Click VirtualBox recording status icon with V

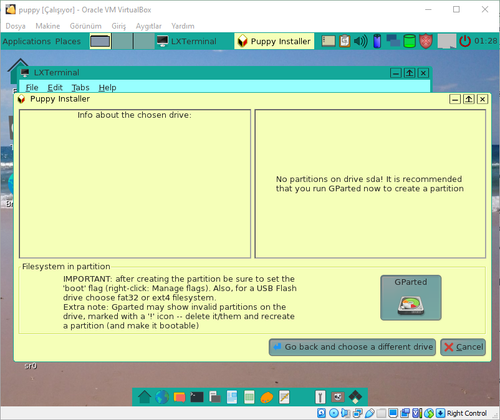(417, 413)
